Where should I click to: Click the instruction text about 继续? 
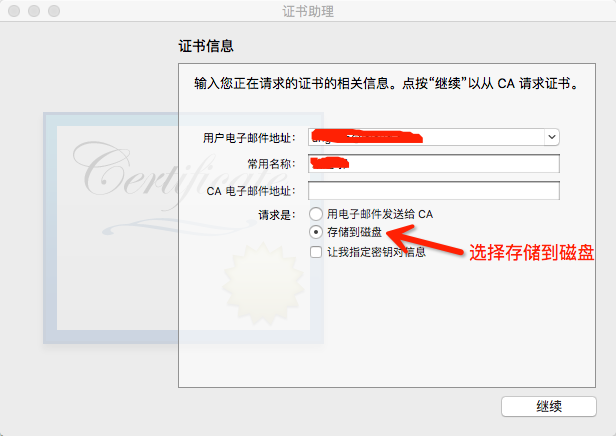(x=387, y=84)
